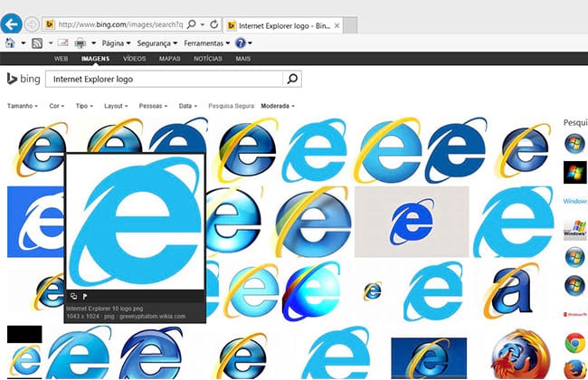Open the Página menu
This screenshot has height=380, width=588.
tap(116, 43)
